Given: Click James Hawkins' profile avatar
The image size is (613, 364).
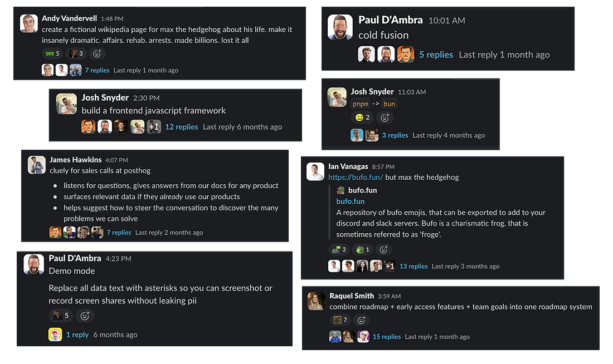Looking at the screenshot, I should click(x=37, y=165).
